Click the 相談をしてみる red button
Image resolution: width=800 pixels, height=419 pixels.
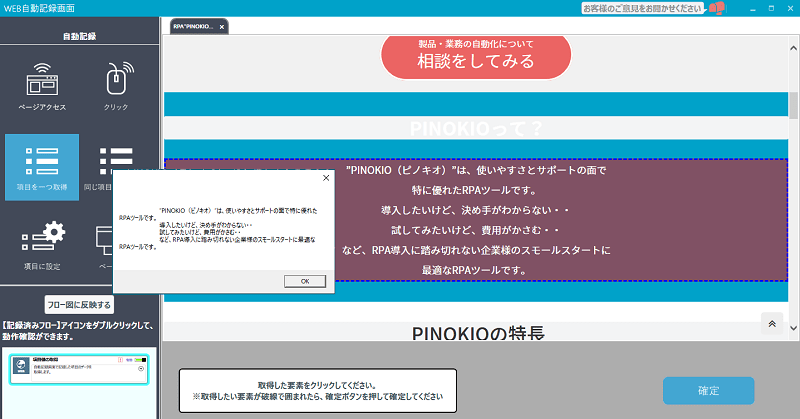(476, 56)
